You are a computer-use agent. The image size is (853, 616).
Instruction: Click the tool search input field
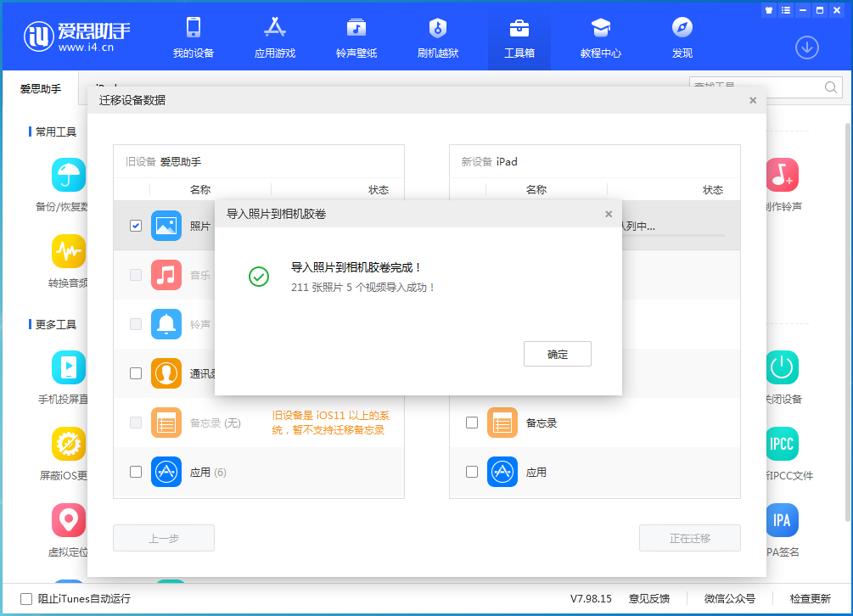755,87
